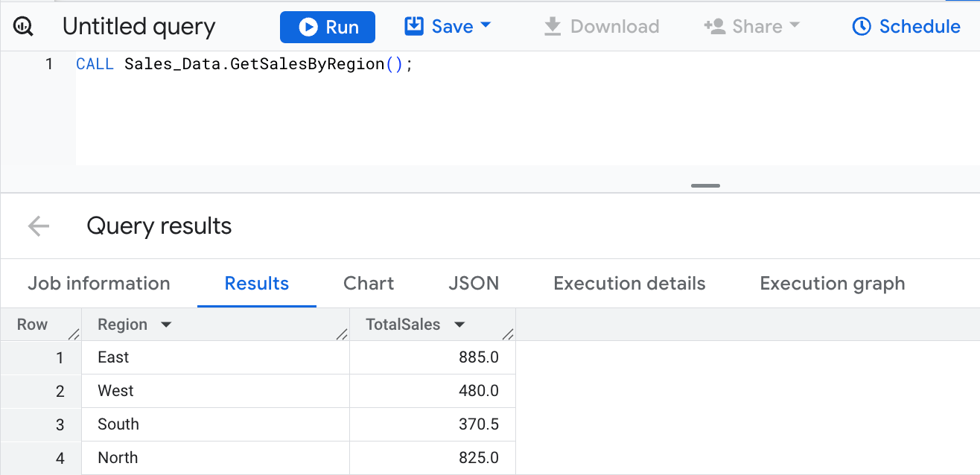Show the Execution graph tab
Screen dimensions: 980x475
pos(833,284)
